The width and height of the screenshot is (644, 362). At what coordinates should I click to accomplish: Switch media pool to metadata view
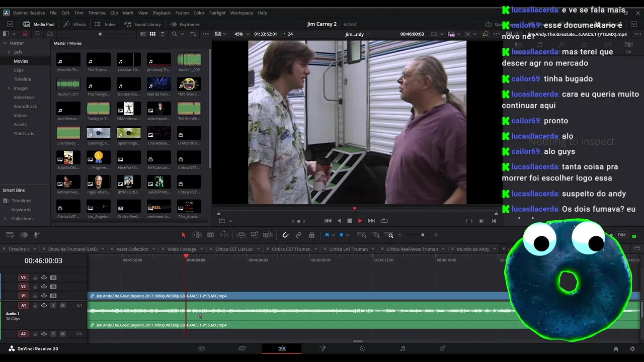(143, 34)
